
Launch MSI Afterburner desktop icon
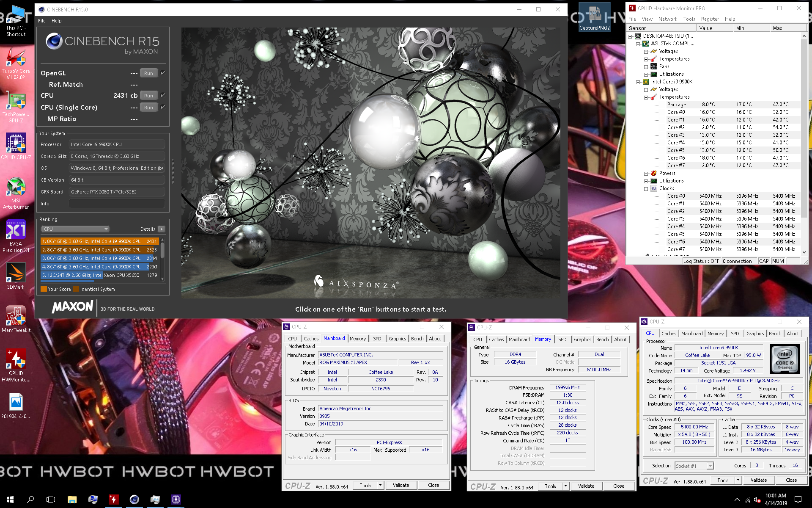pos(16,193)
